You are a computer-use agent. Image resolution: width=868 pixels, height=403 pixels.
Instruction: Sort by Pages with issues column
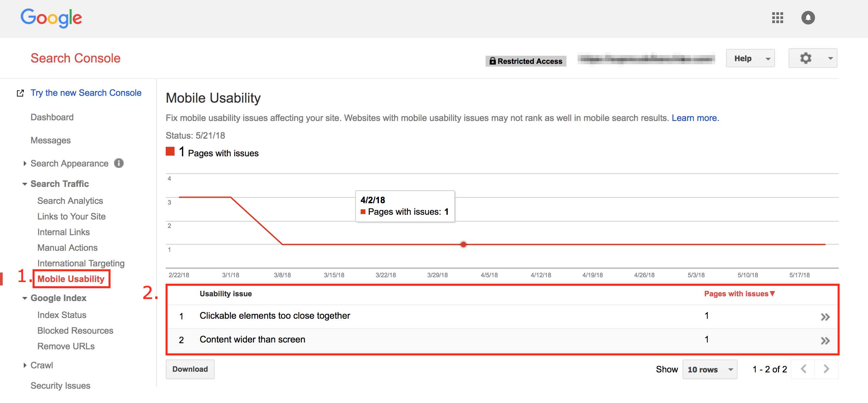(739, 294)
